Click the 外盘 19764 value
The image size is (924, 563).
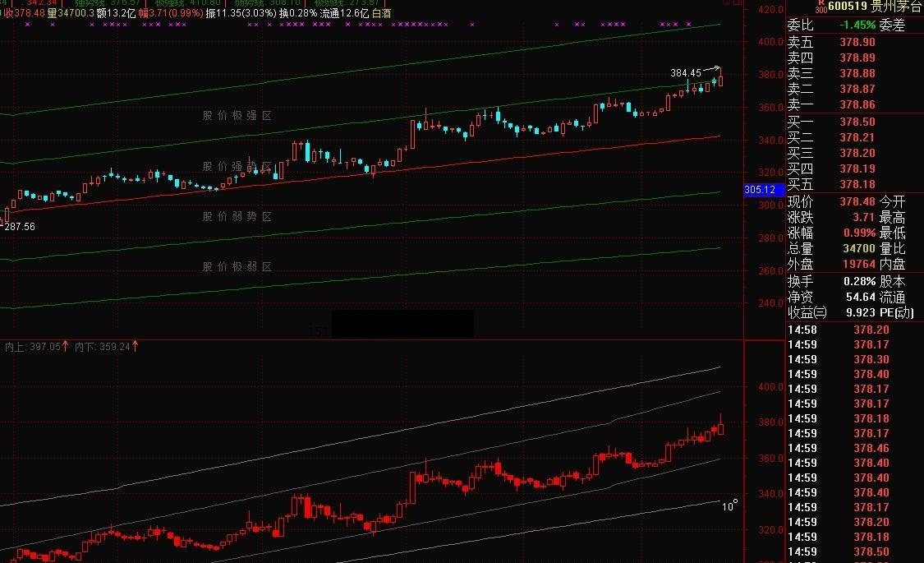858,264
